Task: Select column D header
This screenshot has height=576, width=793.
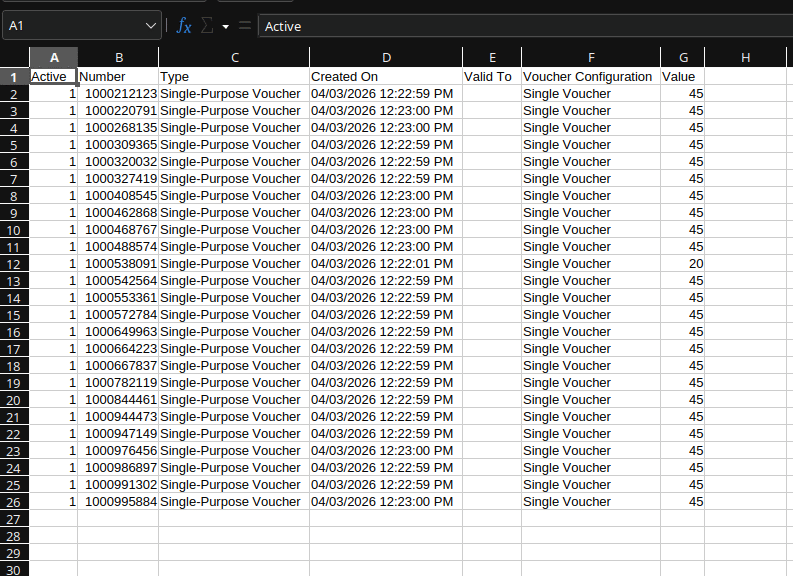Action: click(x=386, y=58)
